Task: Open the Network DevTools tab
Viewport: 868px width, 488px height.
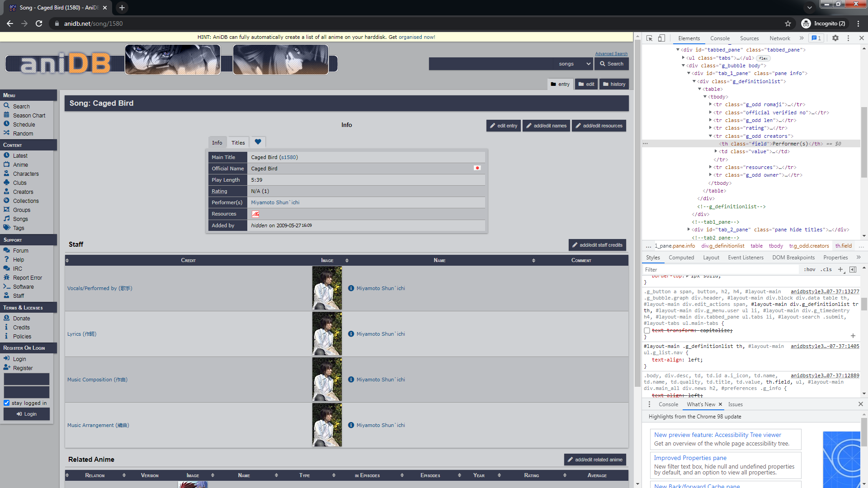Action: [x=779, y=38]
